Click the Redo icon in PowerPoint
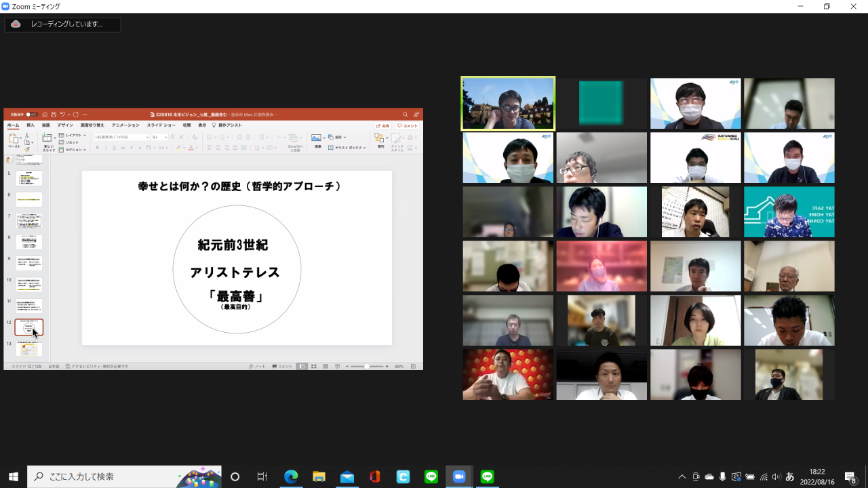 [x=76, y=115]
